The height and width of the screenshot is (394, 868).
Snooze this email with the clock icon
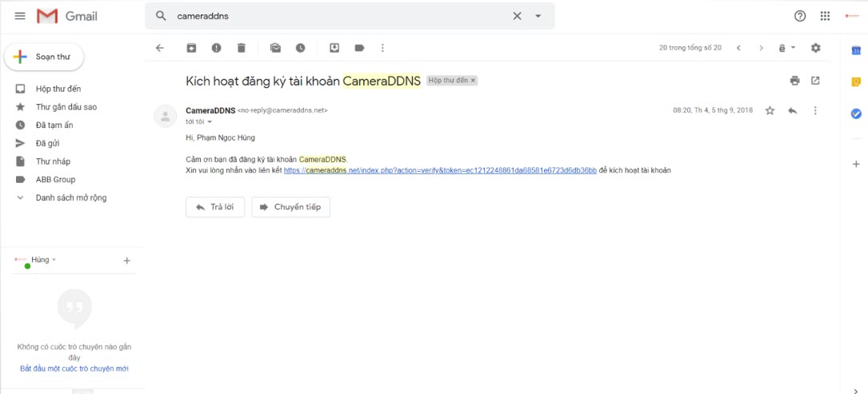click(300, 48)
